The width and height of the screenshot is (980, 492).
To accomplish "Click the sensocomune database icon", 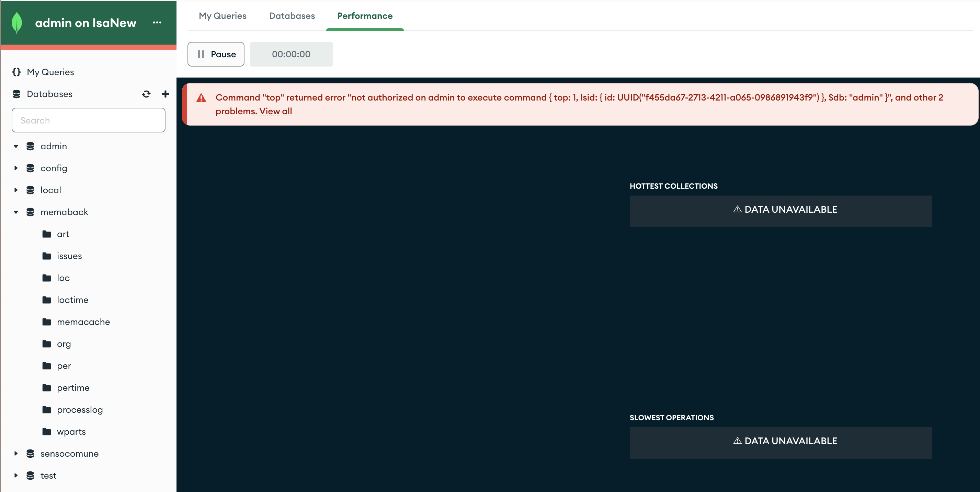I will (x=31, y=454).
